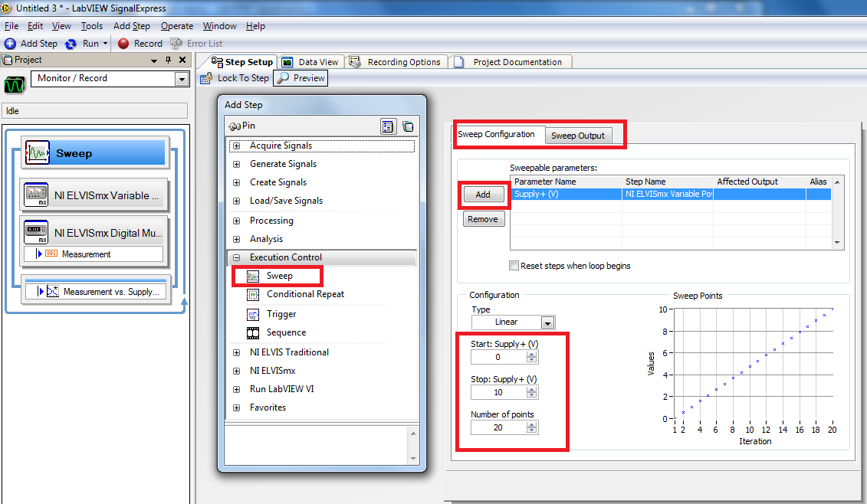Open the Project Documentation tab

(x=511, y=62)
